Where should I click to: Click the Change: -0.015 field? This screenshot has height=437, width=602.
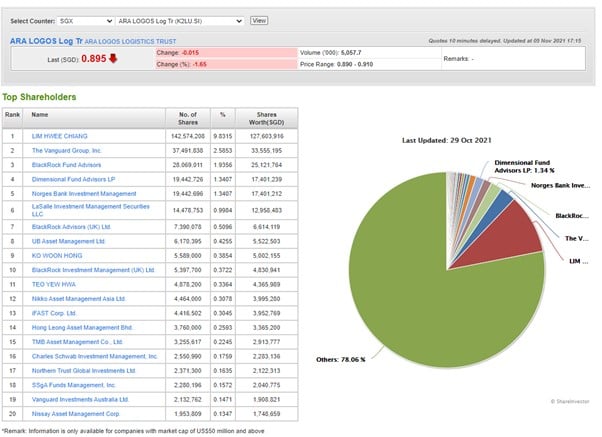[x=226, y=53]
